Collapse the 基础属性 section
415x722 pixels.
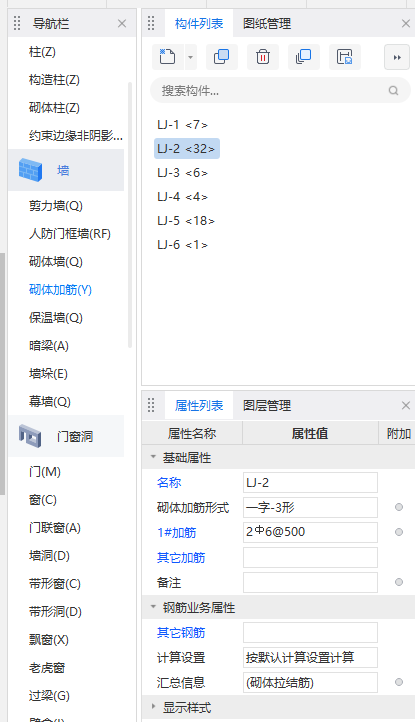tap(153, 457)
